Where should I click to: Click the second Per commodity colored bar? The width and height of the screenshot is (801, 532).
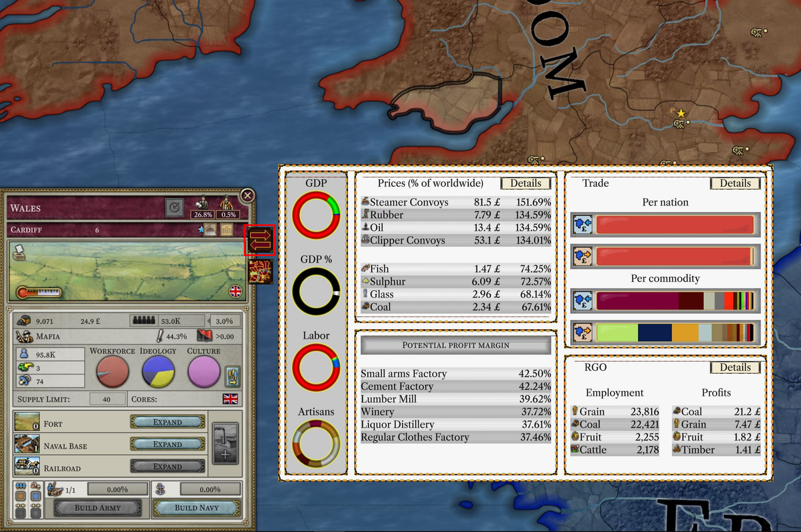[x=675, y=332]
